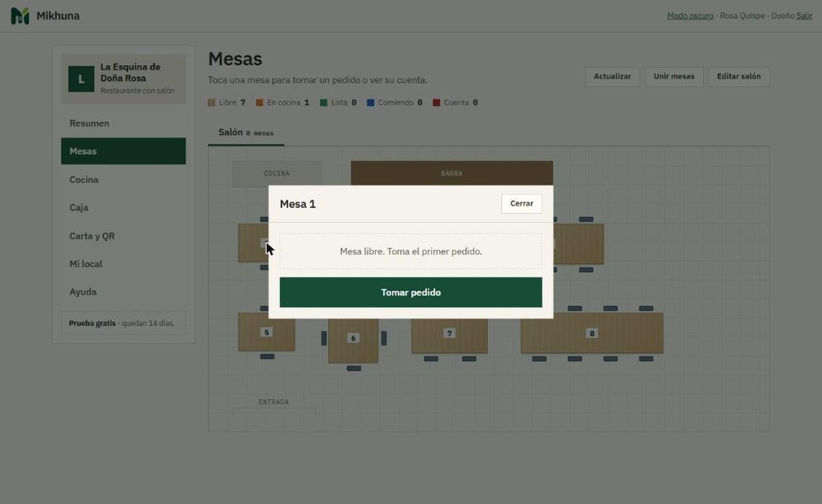Viewport: 822px width, 504px height.
Task: Click the ENTRADA label
Action: point(274,402)
